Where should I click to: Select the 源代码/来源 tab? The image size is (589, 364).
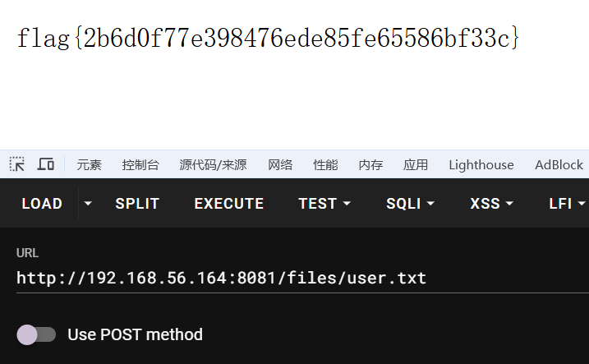pos(213,165)
